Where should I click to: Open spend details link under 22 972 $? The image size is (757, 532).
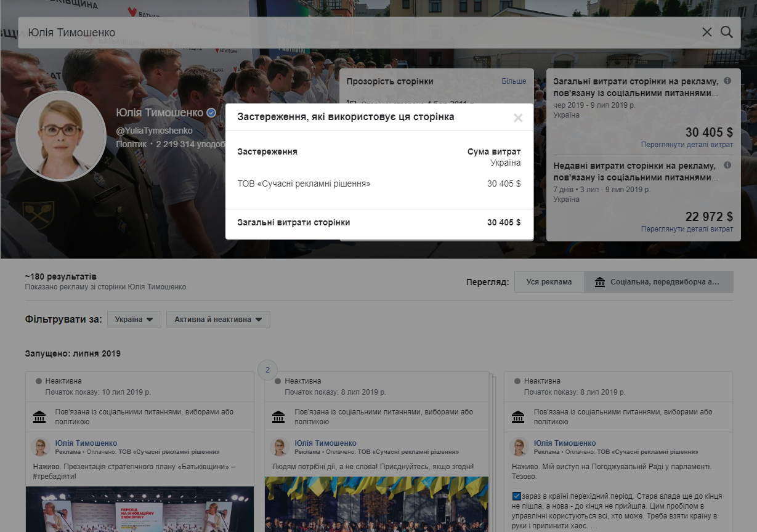click(x=687, y=228)
